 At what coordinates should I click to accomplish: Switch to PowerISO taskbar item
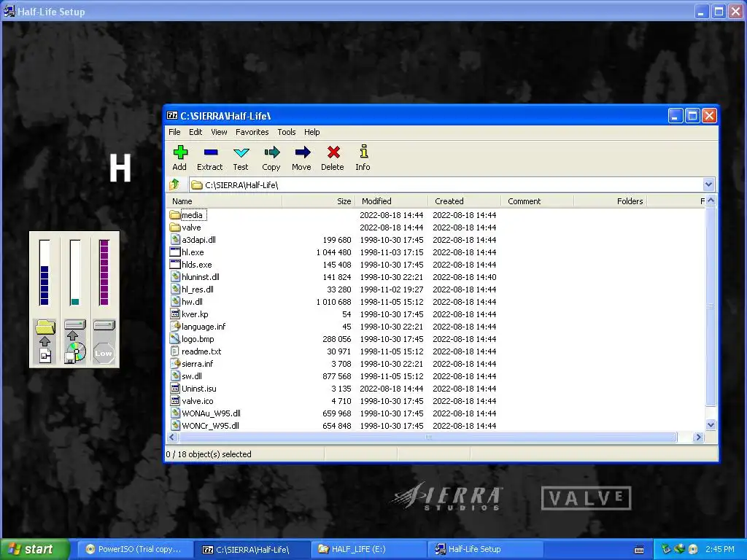point(134,549)
